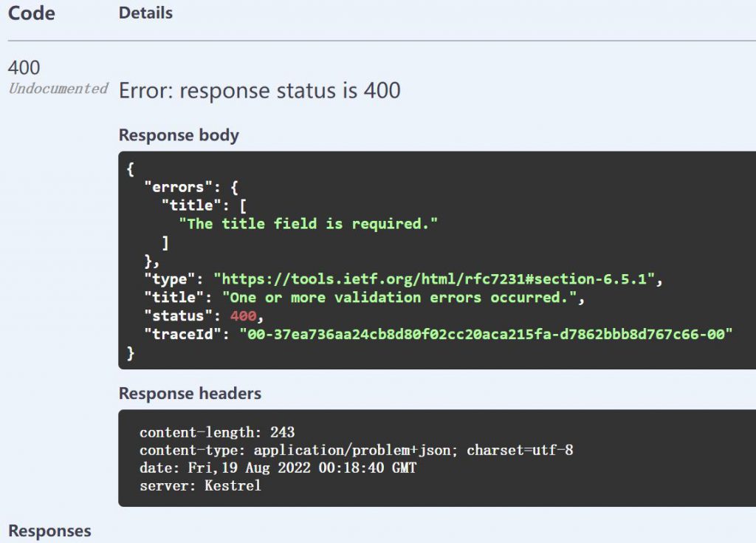Click the date header Fri, 19 Aug 2022
756x543 pixels.
pyautogui.click(x=278, y=468)
